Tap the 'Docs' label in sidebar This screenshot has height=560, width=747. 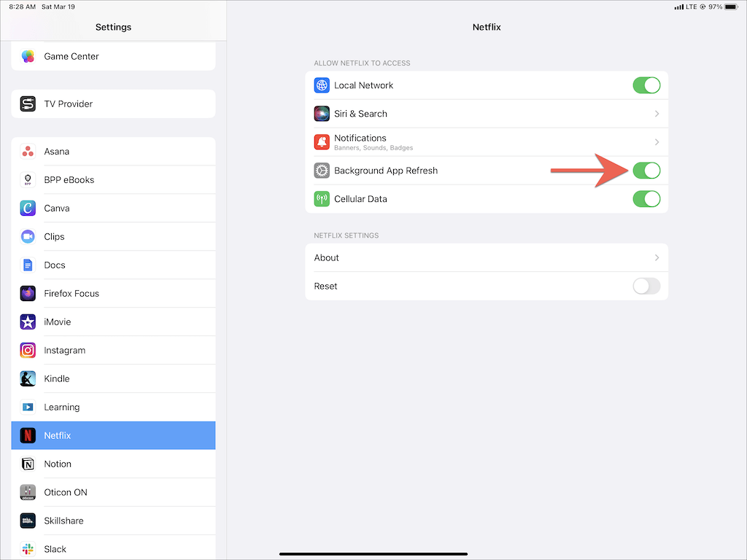click(55, 265)
